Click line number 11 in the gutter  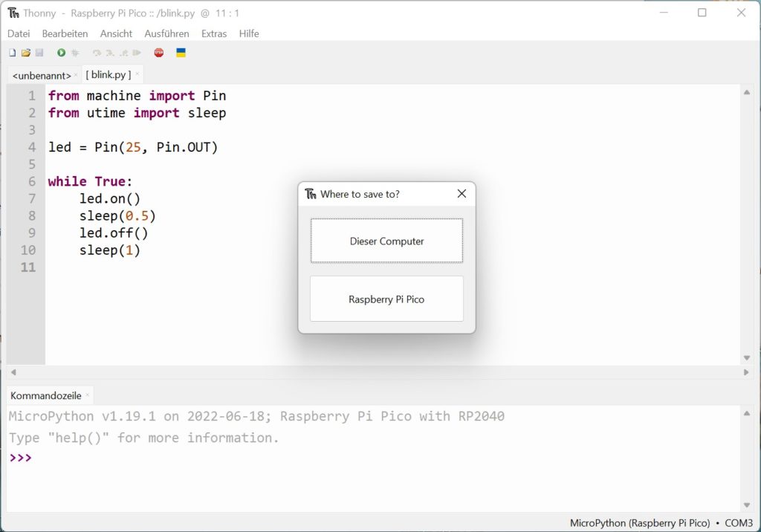click(x=28, y=267)
